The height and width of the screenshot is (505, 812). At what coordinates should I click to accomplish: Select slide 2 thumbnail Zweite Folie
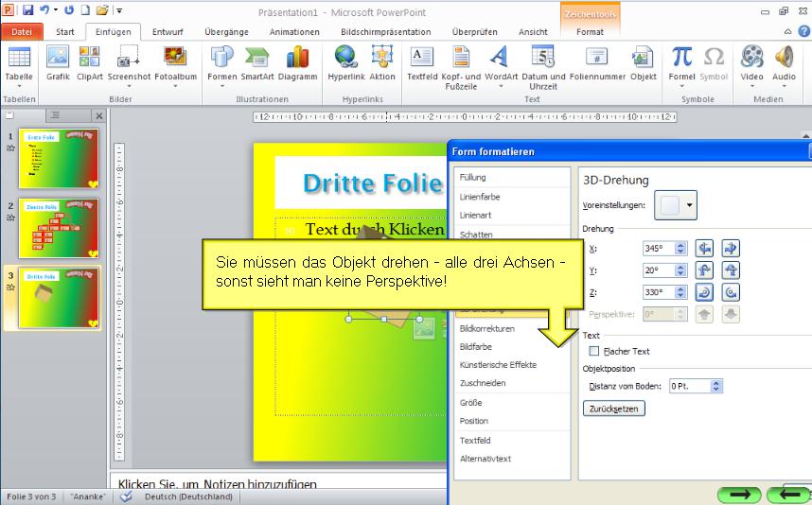(59, 228)
